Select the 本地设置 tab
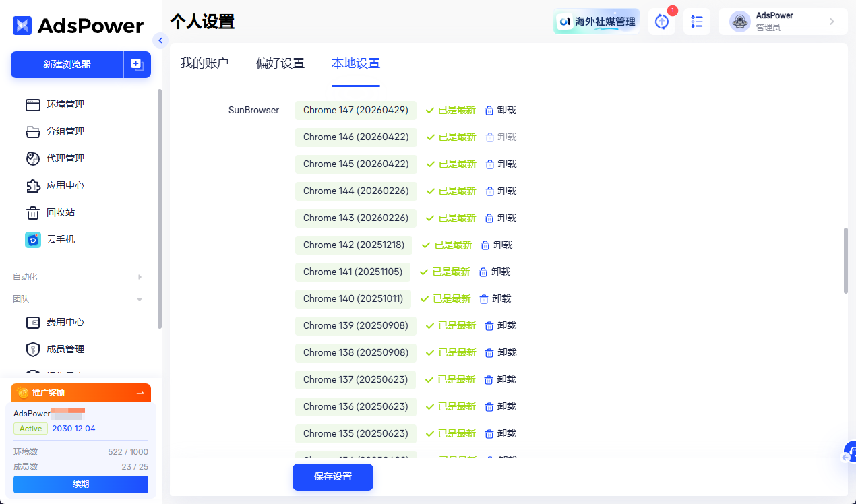Image resolution: width=856 pixels, height=504 pixels. tap(356, 63)
